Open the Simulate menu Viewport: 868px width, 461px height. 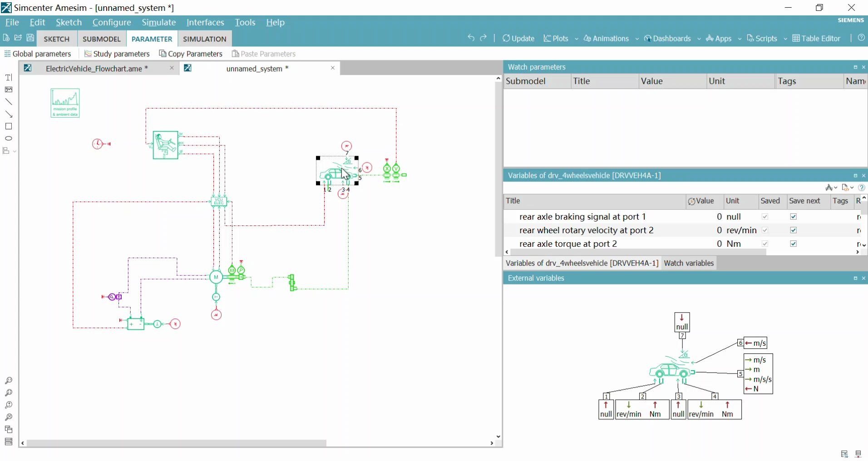[x=158, y=22]
